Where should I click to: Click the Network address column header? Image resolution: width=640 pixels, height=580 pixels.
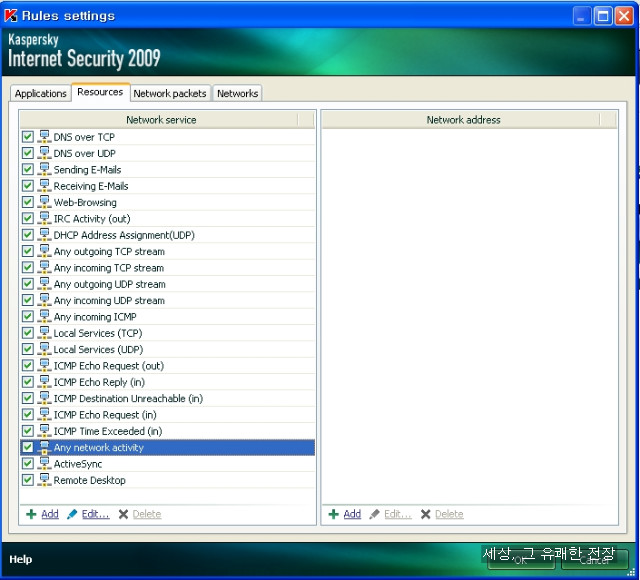tap(461, 120)
